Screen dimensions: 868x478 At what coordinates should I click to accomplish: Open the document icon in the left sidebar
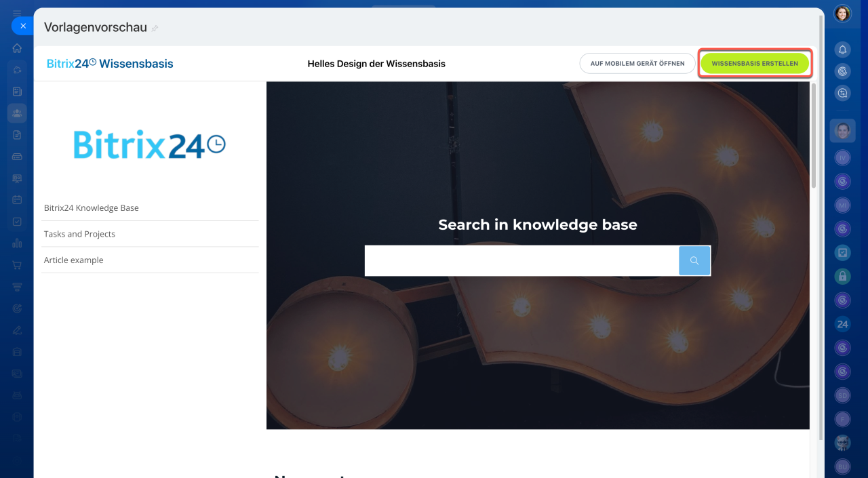point(17,135)
